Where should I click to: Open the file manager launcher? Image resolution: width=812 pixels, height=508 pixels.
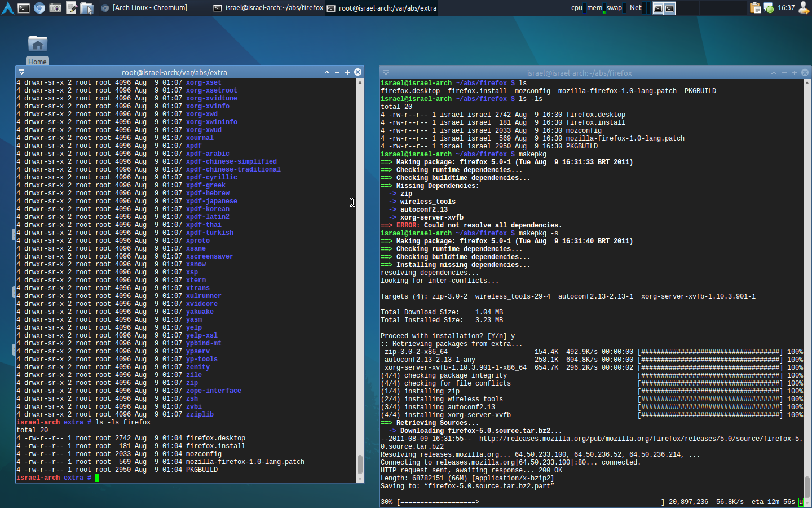coord(87,8)
